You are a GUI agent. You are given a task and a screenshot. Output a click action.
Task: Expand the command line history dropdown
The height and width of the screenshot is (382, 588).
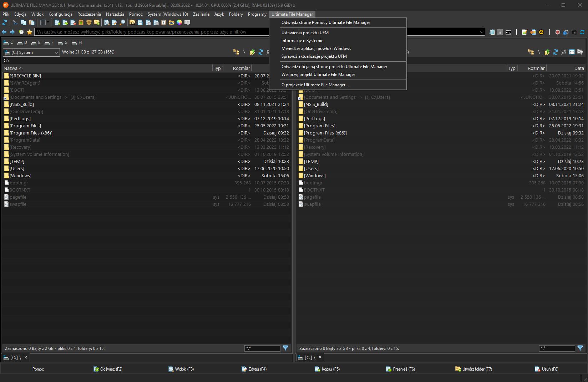click(482, 32)
